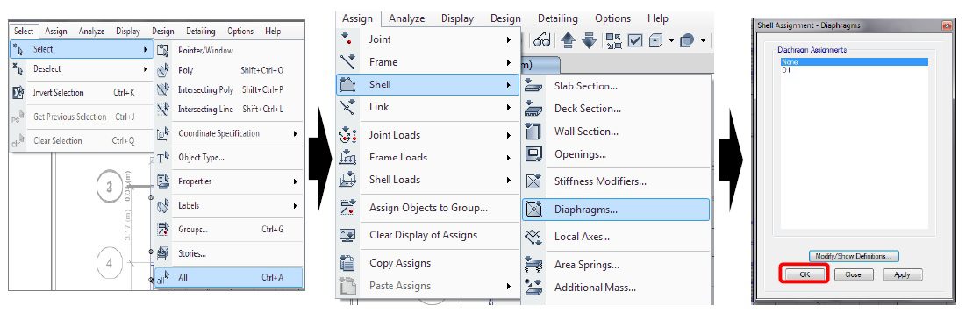Open Help in the left screenshot's menu bar

[273, 31]
